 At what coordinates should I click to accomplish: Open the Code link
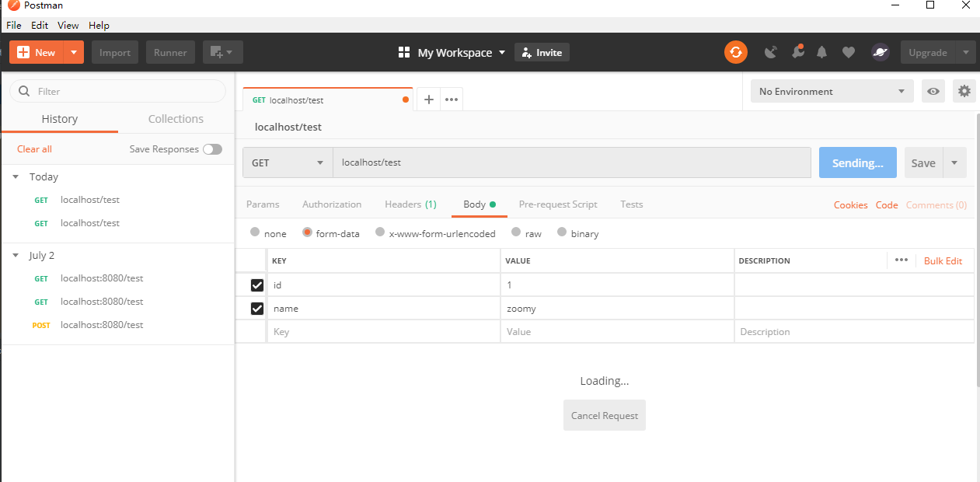[x=887, y=205]
